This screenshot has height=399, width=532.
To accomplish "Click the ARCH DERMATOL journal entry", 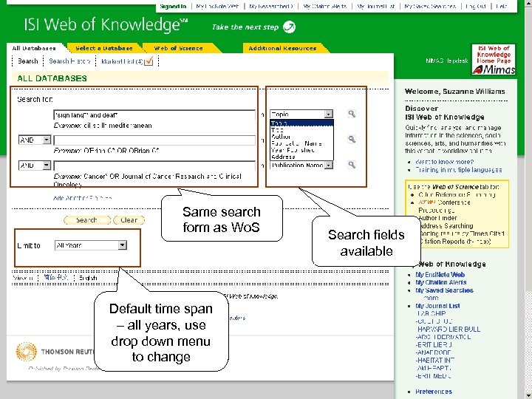I will point(443,337).
